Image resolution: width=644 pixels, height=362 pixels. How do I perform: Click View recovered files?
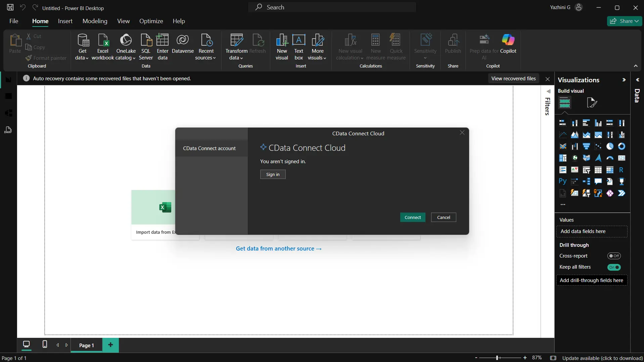(x=513, y=79)
